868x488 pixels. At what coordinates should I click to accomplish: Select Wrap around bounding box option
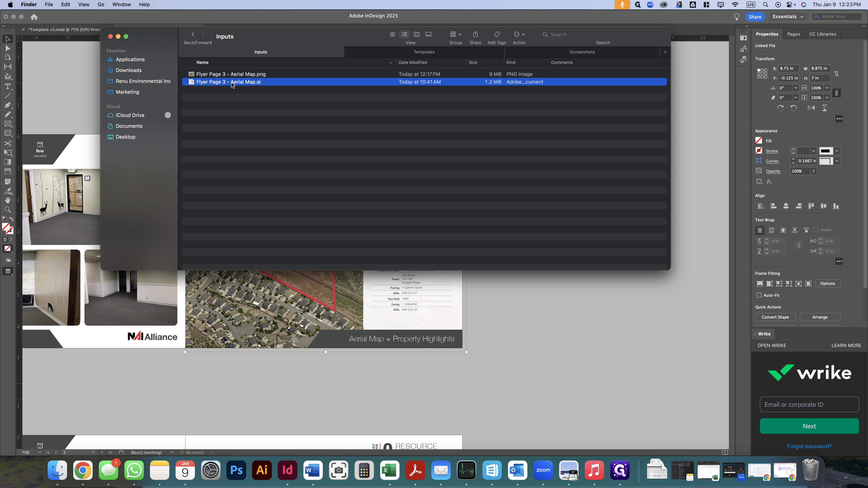pos(771,230)
